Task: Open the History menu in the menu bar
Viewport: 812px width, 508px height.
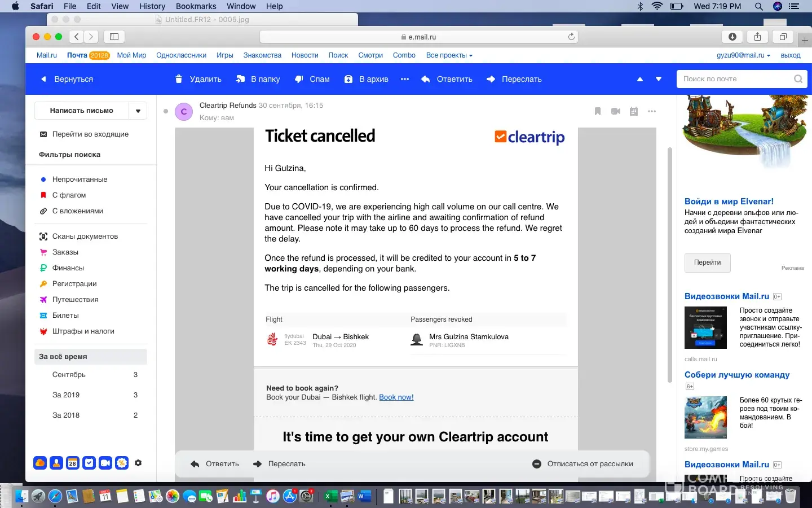Action: click(x=152, y=6)
